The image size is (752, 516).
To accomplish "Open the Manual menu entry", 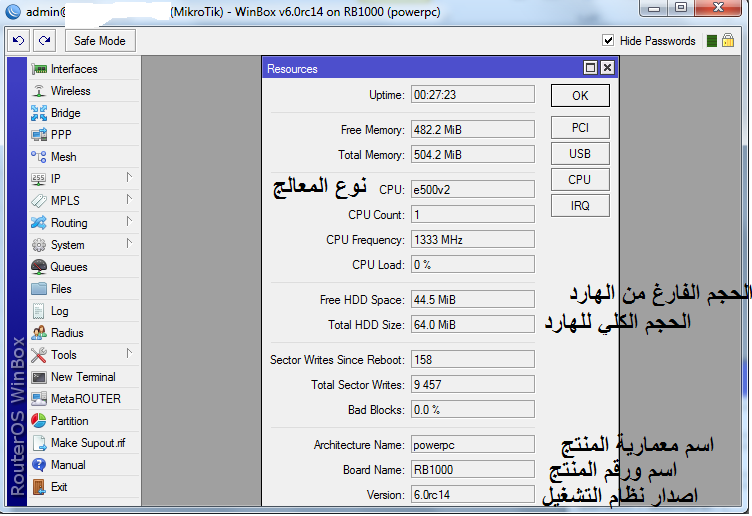I will coord(84,465).
